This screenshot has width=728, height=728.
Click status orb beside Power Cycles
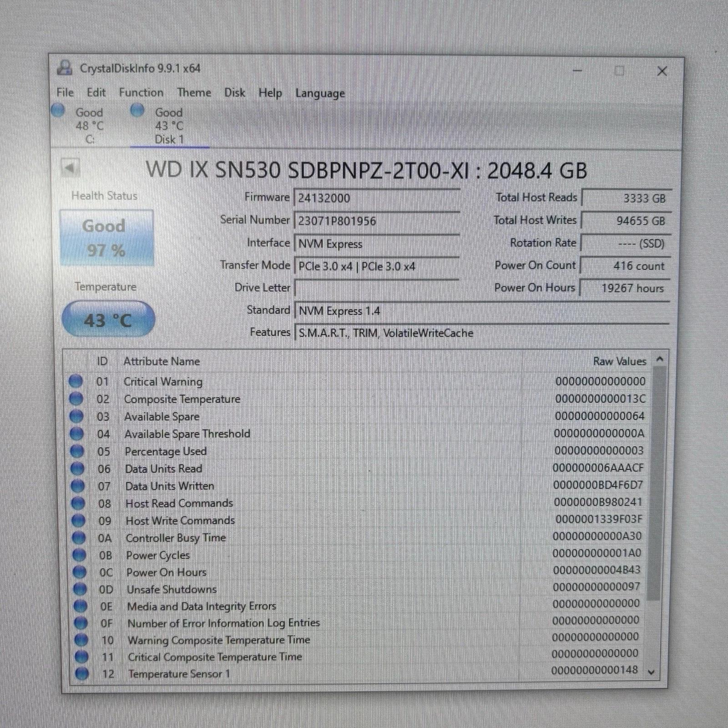tap(79, 555)
